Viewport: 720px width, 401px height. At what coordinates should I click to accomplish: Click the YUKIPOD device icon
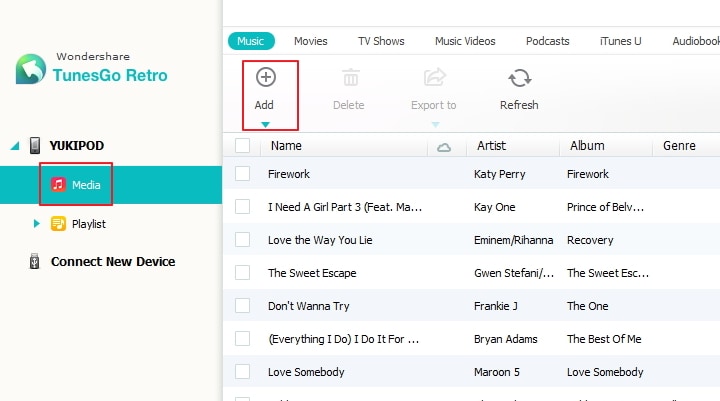coord(34,146)
